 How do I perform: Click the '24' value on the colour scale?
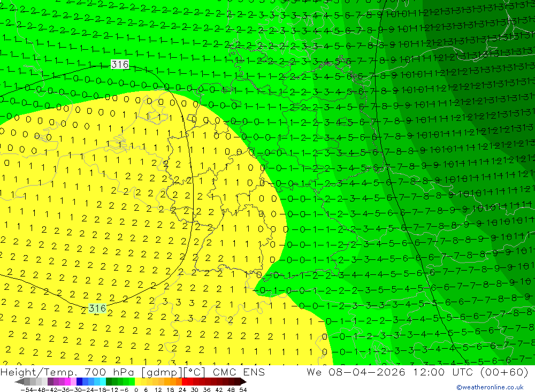182,390
